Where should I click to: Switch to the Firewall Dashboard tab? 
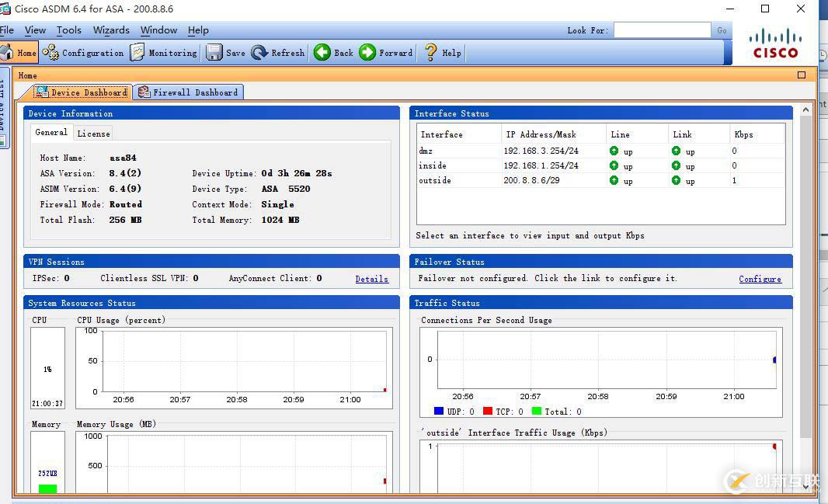[x=189, y=92]
